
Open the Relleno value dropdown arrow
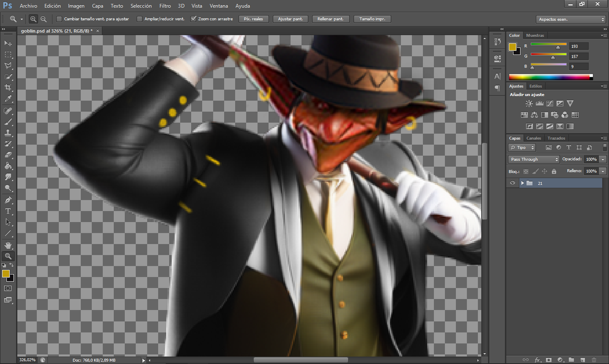(x=603, y=171)
